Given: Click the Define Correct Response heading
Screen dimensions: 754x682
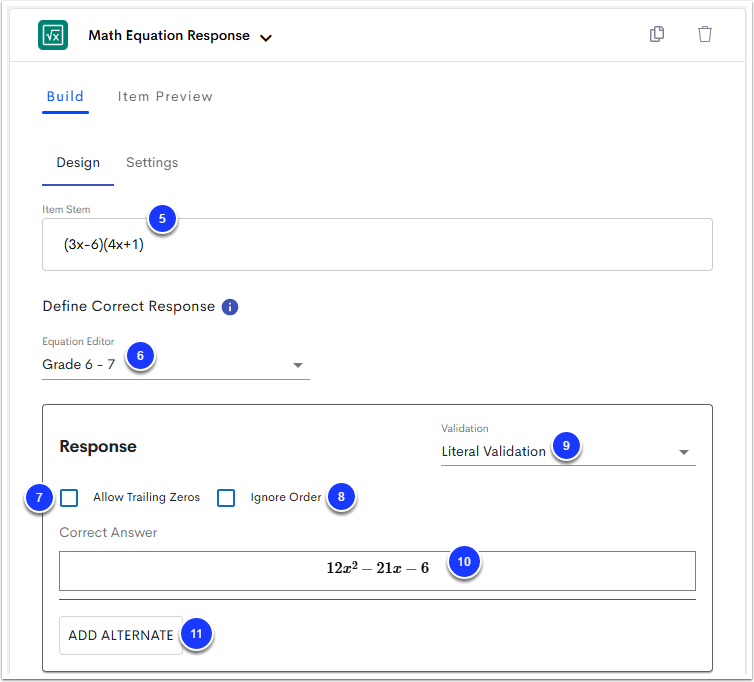Looking at the screenshot, I should point(128,306).
